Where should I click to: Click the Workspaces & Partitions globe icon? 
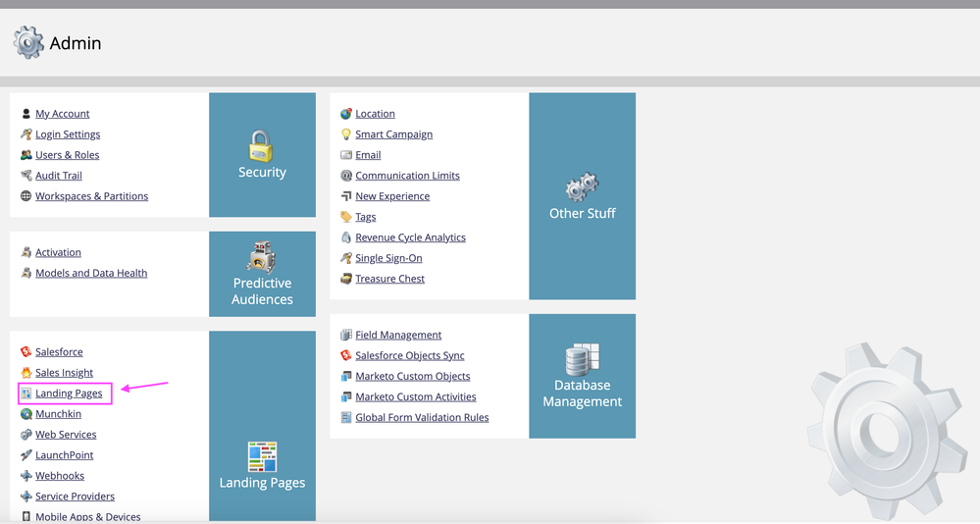click(26, 196)
